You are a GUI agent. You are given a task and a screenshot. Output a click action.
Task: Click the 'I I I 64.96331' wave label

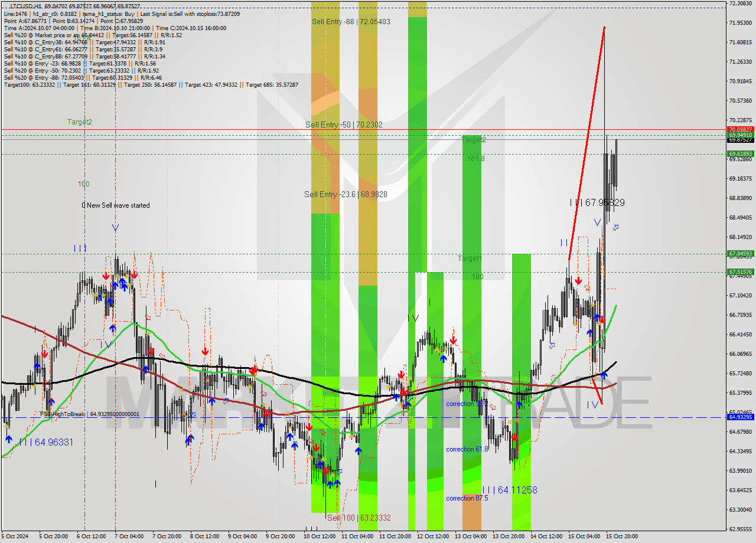[47, 441]
